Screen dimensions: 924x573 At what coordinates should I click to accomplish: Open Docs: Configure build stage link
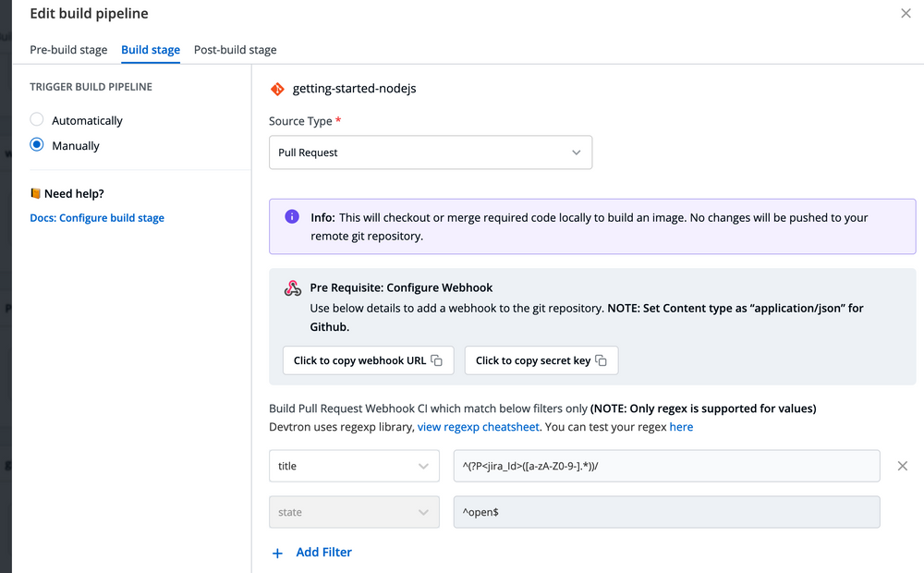(97, 217)
